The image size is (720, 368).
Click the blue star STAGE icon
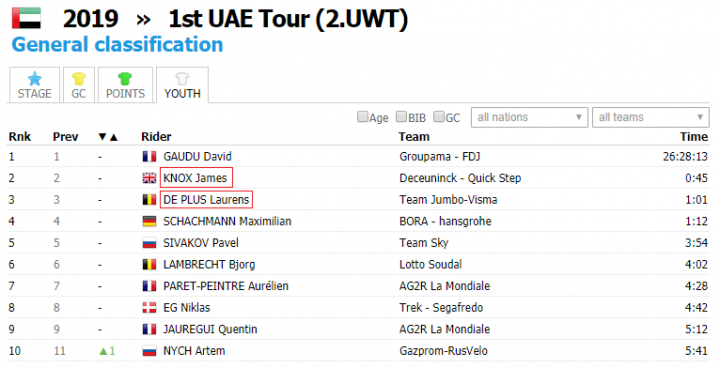[x=34, y=79]
